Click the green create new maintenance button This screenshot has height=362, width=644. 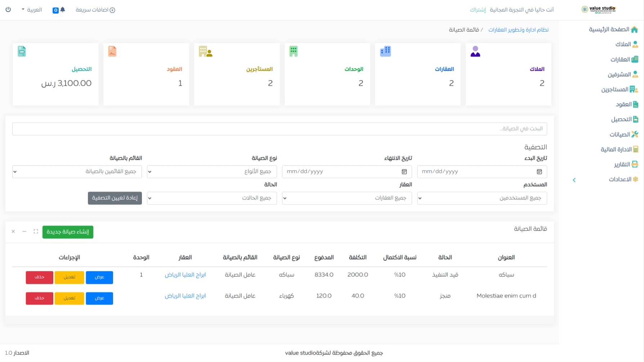(68, 232)
